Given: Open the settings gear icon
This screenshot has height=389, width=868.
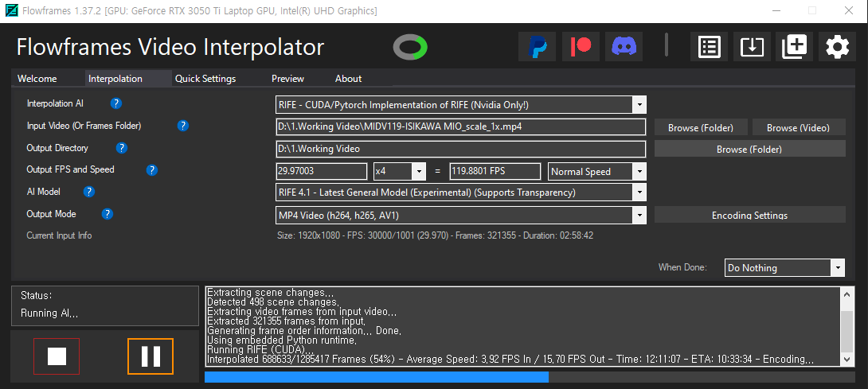Looking at the screenshot, I should coord(838,46).
